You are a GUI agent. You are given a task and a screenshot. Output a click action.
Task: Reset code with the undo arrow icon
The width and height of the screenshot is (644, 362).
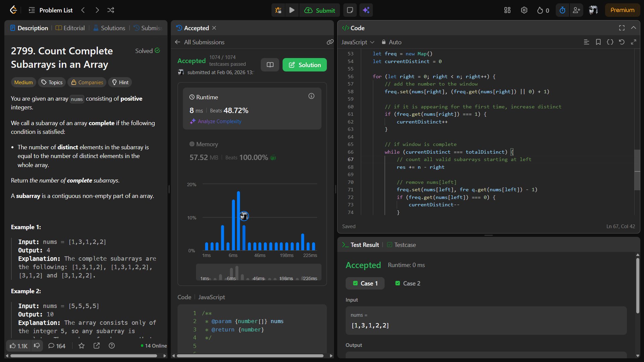[622, 42]
